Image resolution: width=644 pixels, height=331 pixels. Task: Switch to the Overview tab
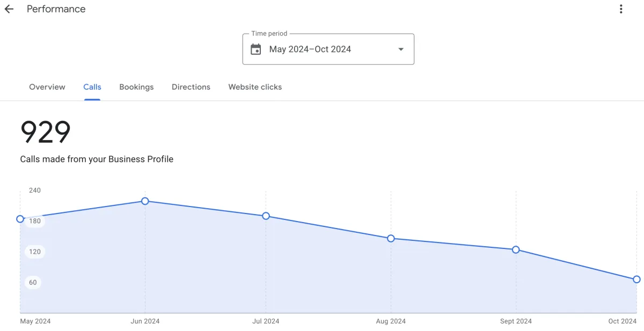click(47, 87)
